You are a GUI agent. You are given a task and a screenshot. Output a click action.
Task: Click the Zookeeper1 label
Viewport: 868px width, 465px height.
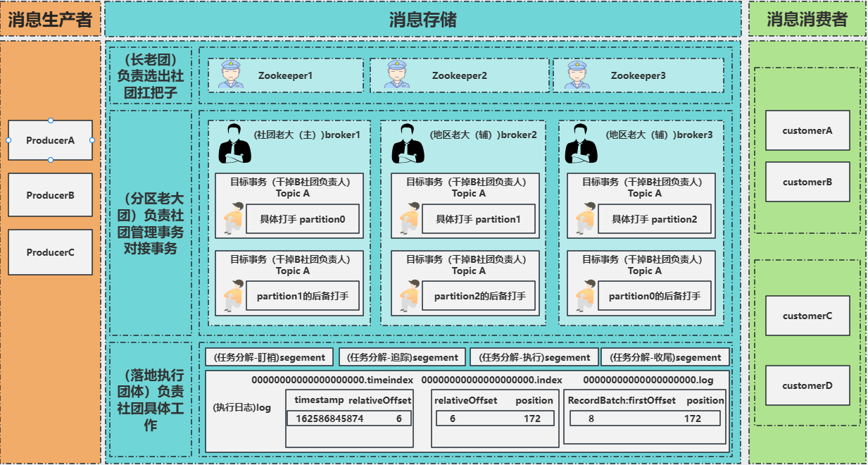(x=285, y=75)
